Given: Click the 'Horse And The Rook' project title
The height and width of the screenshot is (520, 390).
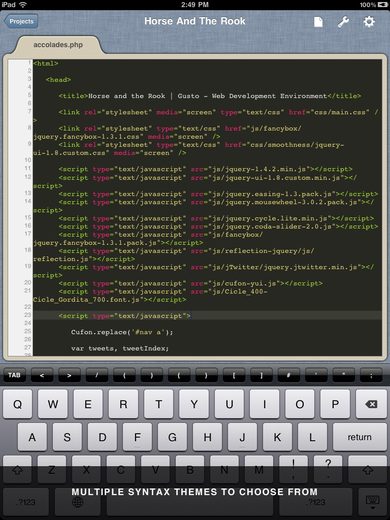Looking at the screenshot, I should click(x=195, y=21).
